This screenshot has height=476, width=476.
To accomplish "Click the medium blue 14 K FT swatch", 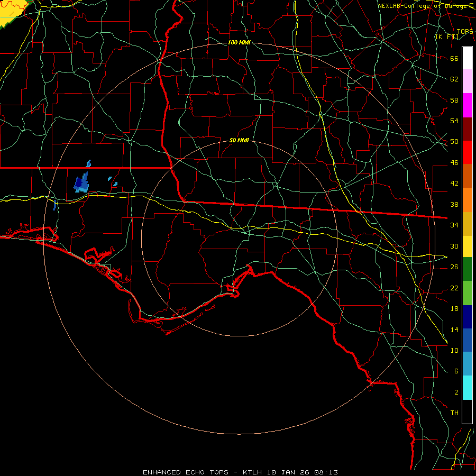I will (467, 340).
